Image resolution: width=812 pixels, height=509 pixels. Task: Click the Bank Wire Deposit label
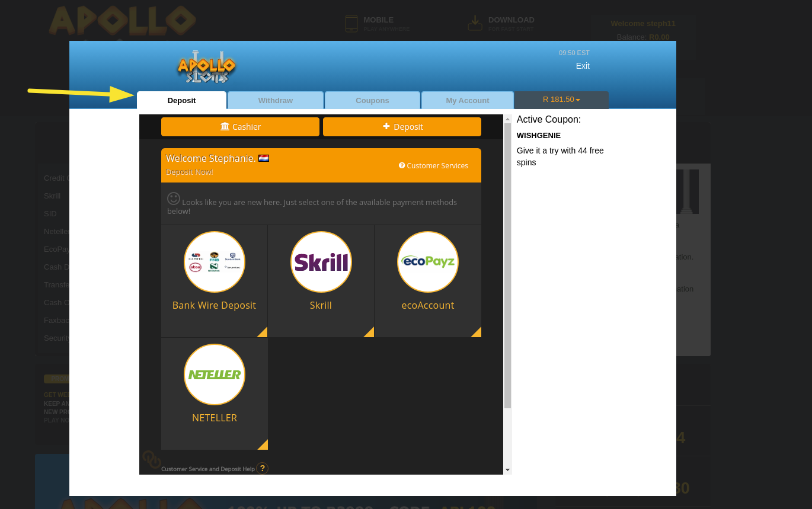pos(214,305)
